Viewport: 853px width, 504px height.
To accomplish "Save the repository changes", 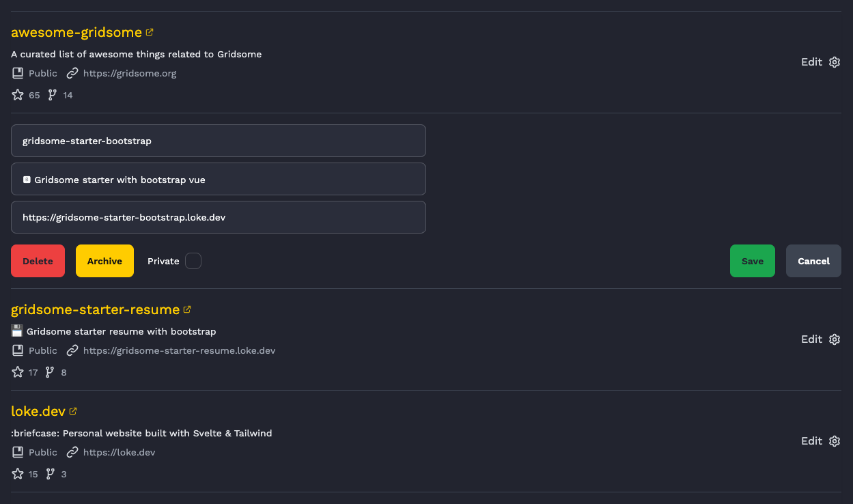I will [753, 261].
